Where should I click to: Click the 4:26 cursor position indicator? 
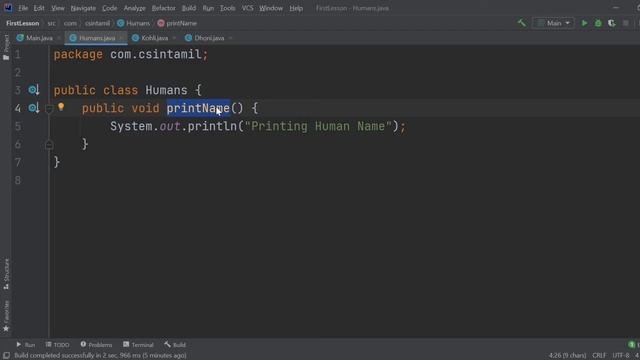[x=567, y=356]
